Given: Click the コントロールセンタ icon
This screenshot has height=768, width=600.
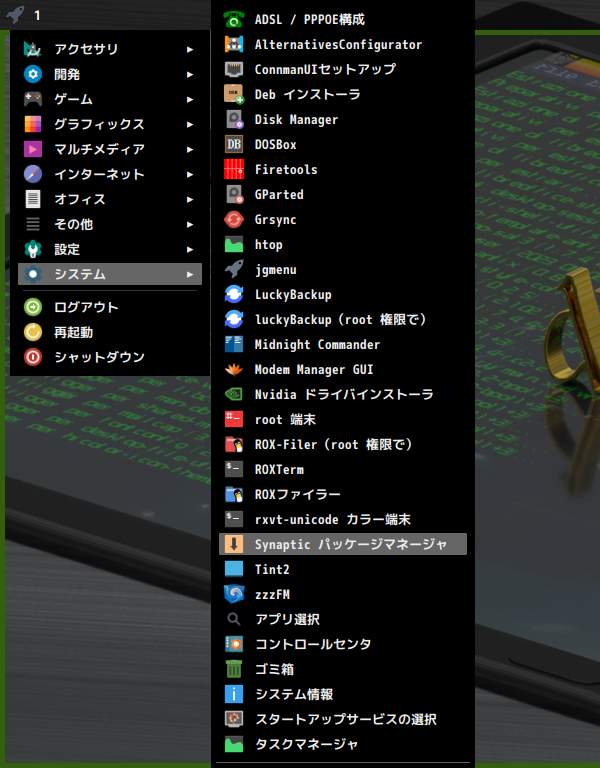Looking at the screenshot, I should 234,644.
